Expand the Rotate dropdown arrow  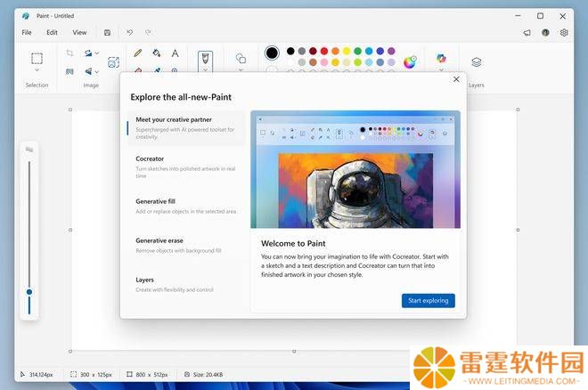(97, 53)
